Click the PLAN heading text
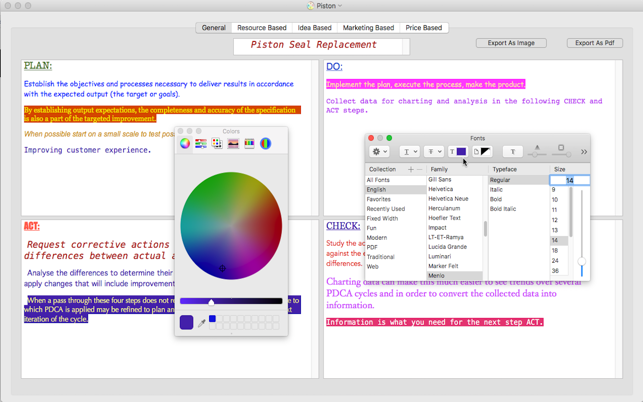This screenshot has width=643, height=402. pyautogui.click(x=38, y=66)
